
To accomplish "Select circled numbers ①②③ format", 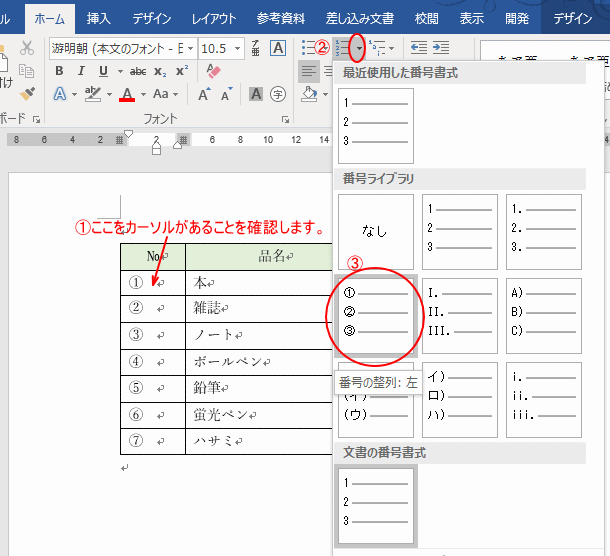I will pos(376,316).
